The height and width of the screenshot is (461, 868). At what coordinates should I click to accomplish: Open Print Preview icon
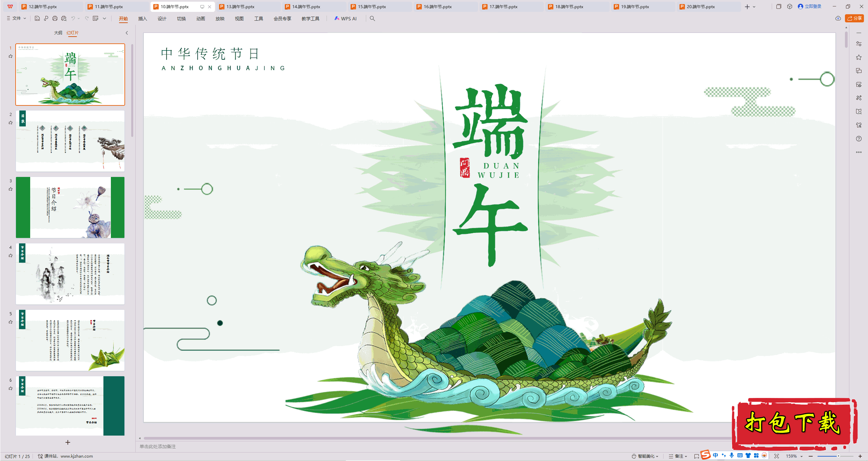pos(64,19)
